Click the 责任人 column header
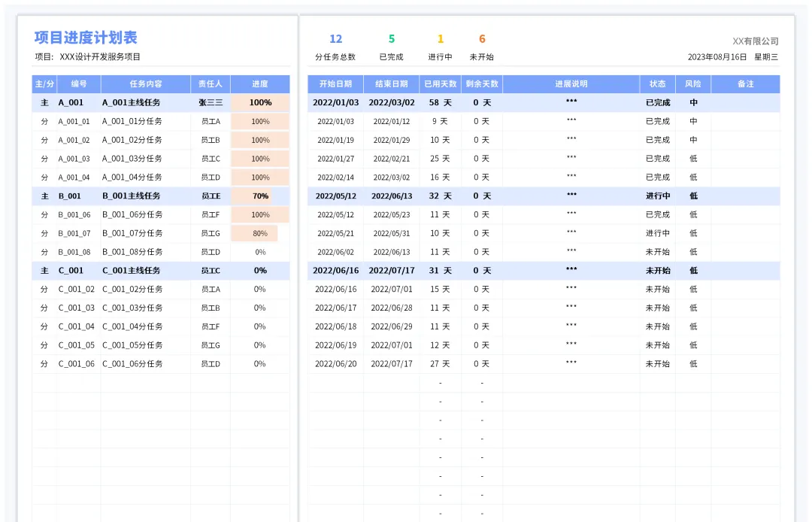The image size is (812, 522). click(211, 84)
